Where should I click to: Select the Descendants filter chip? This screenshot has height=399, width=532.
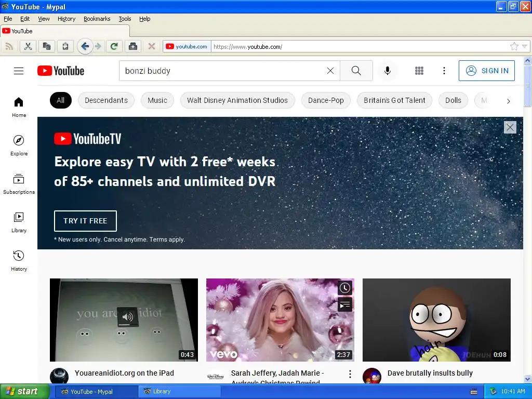click(106, 100)
